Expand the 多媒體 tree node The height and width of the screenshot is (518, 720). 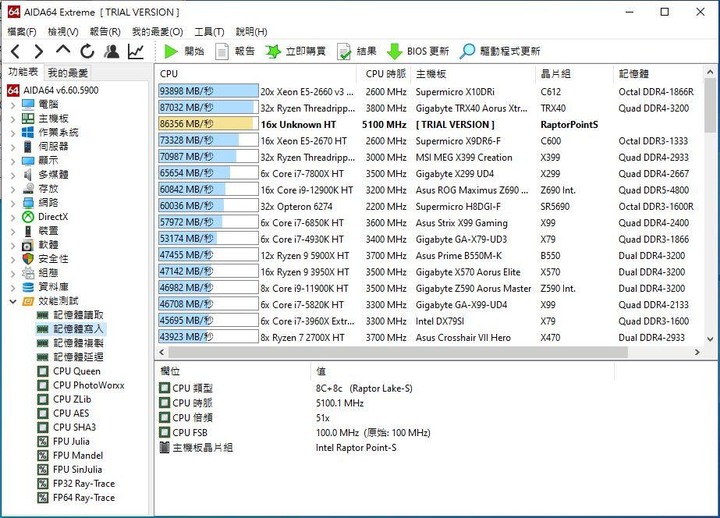pyautogui.click(x=12, y=175)
